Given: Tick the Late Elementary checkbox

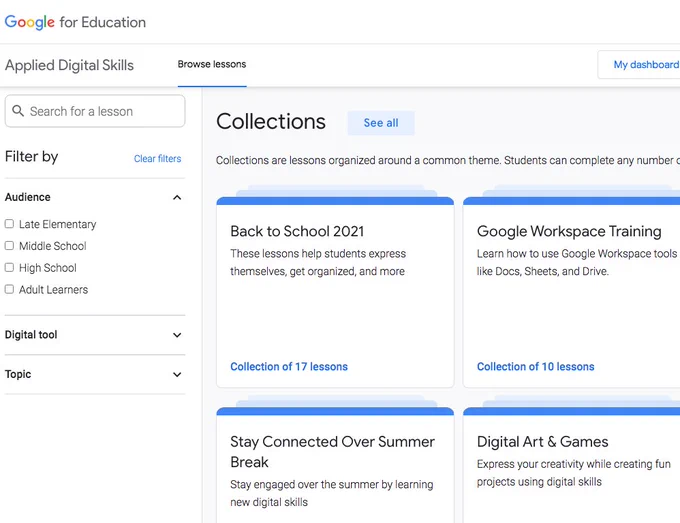Looking at the screenshot, I should pyautogui.click(x=9, y=224).
